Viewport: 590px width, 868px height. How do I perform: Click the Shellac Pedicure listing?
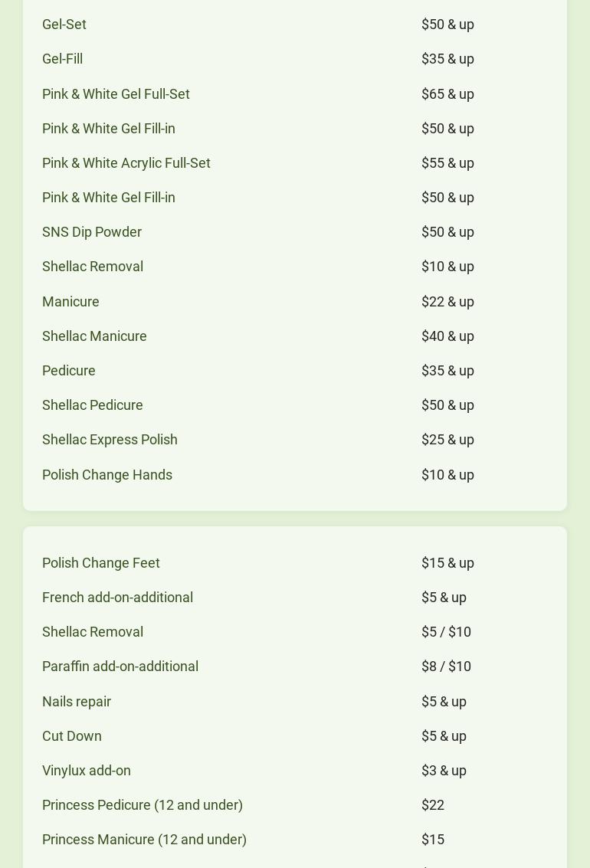click(93, 405)
